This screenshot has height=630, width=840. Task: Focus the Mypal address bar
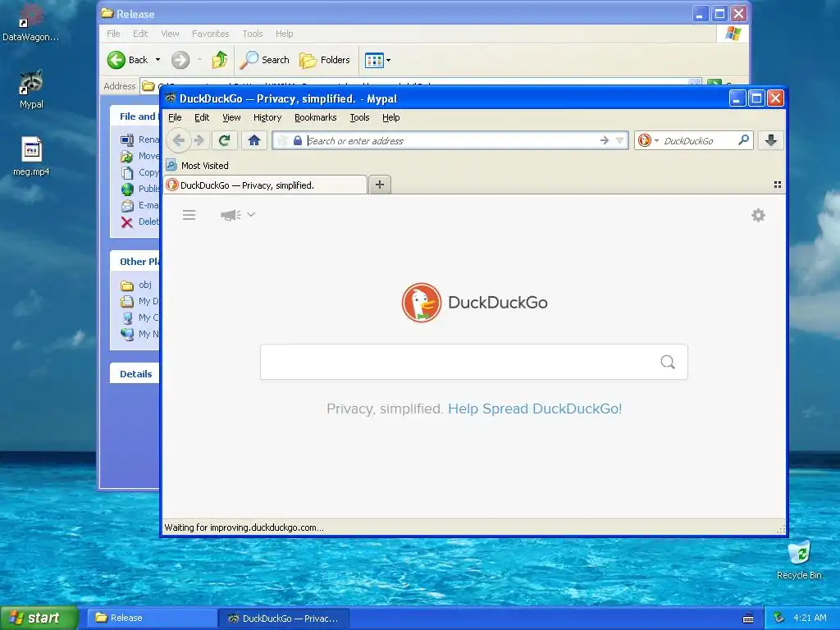point(450,141)
